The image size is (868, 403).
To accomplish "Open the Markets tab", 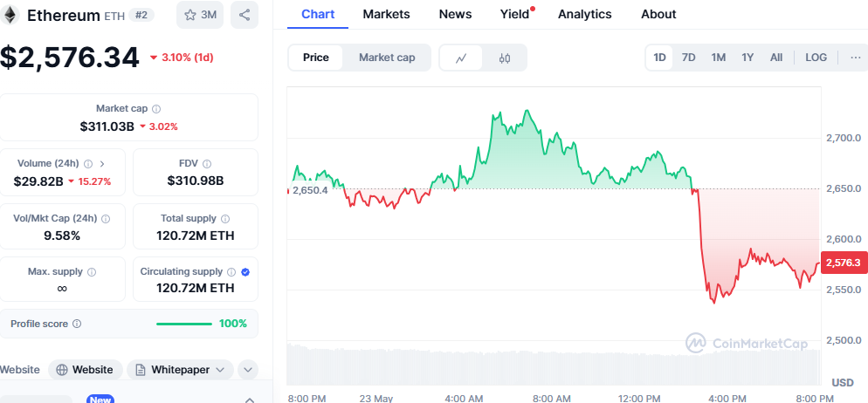I will click(x=386, y=14).
